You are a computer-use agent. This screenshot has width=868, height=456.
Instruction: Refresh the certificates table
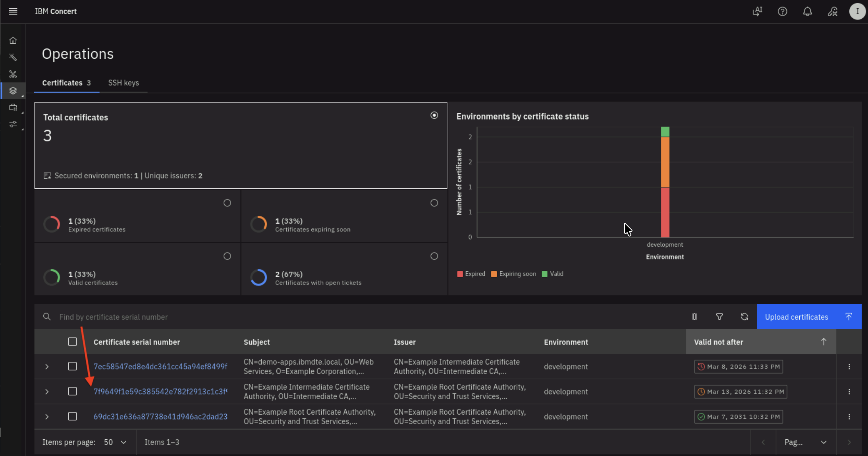(744, 317)
